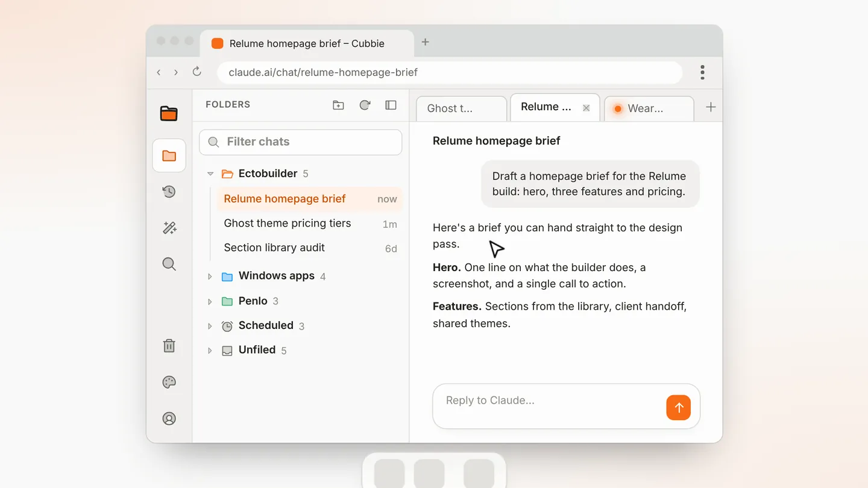
Task: Collapse the Ectobuilder folder
Action: pos(210,174)
